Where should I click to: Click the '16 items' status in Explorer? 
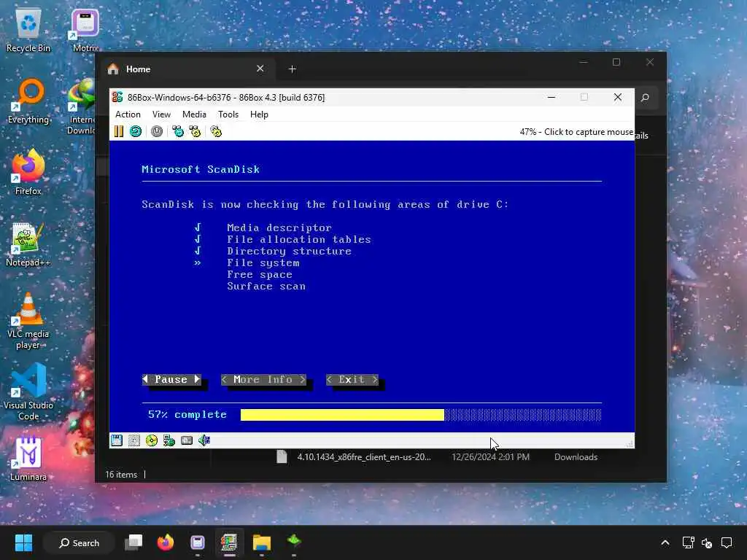coord(121,475)
